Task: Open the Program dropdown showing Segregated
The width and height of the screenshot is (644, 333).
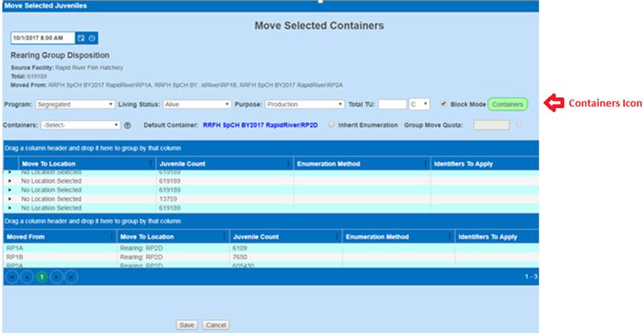Action: (x=75, y=105)
